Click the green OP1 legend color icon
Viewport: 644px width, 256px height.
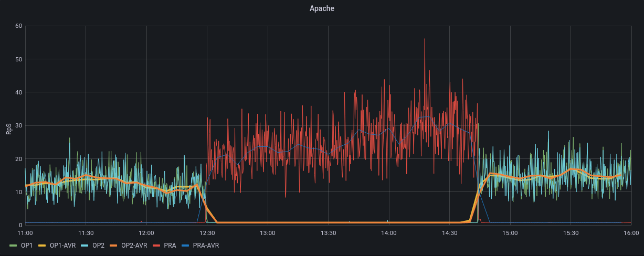(13, 245)
